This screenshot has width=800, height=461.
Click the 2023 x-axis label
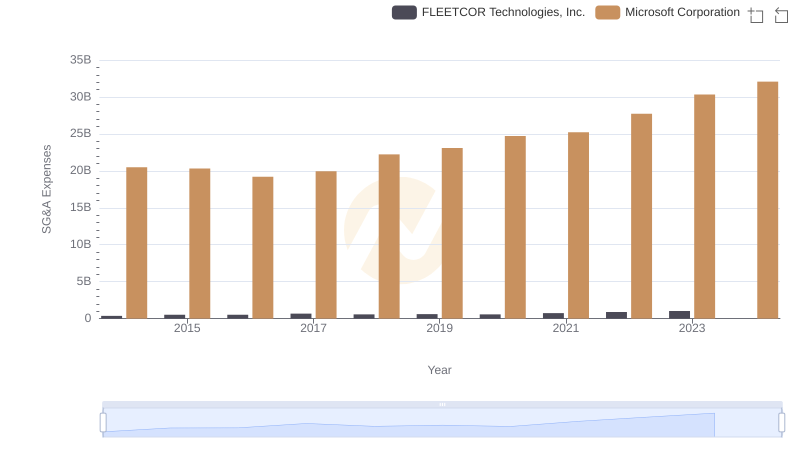692,328
